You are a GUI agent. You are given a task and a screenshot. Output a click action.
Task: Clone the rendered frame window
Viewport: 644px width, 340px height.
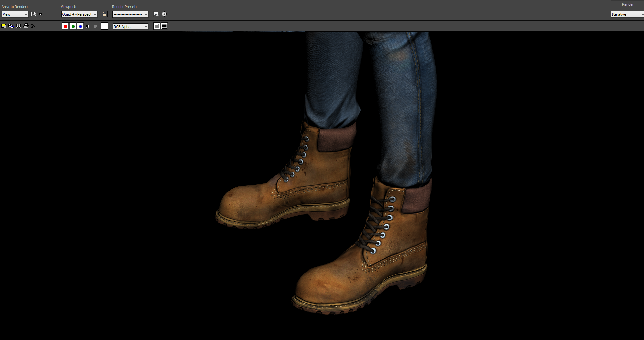click(x=18, y=26)
